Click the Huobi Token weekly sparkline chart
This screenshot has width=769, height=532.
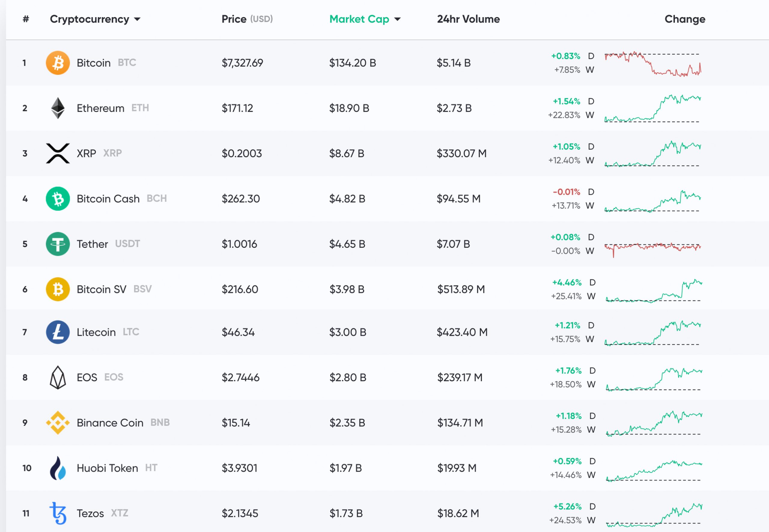pos(654,471)
